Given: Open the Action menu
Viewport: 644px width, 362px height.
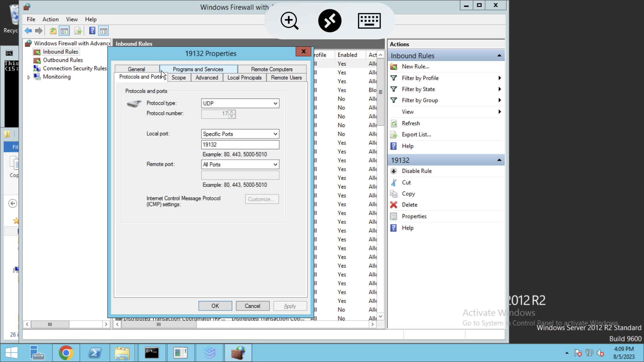Looking at the screenshot, I should (x=50, y=19).
